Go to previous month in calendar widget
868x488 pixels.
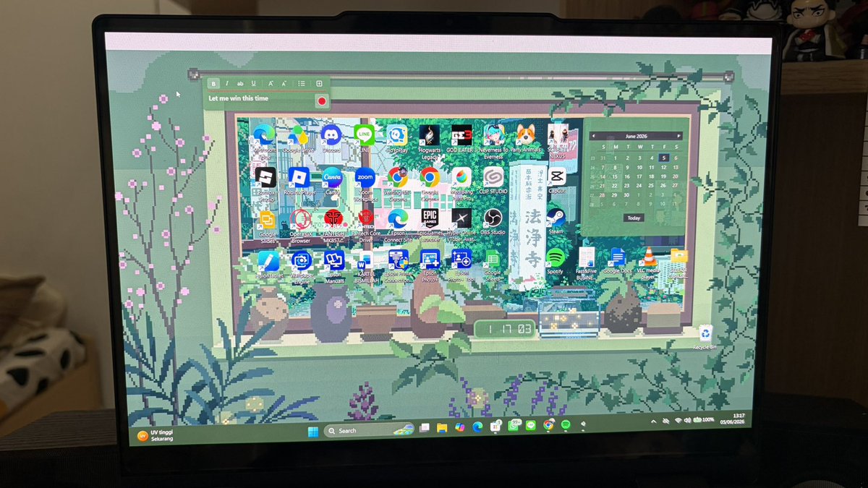point(593,136)
